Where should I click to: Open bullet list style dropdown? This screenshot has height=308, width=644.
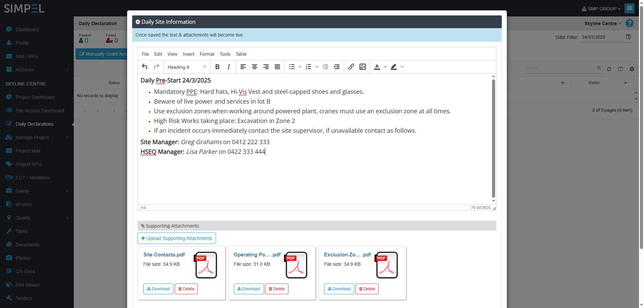[300, 67]
